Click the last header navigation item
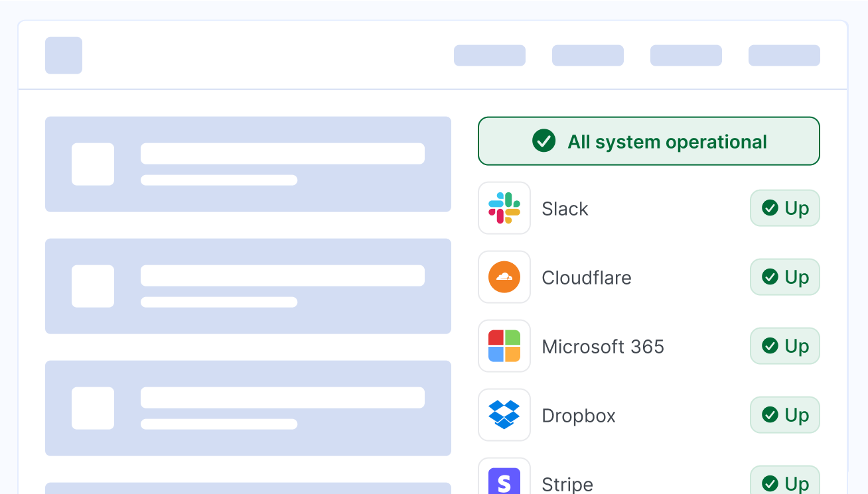 784,56
